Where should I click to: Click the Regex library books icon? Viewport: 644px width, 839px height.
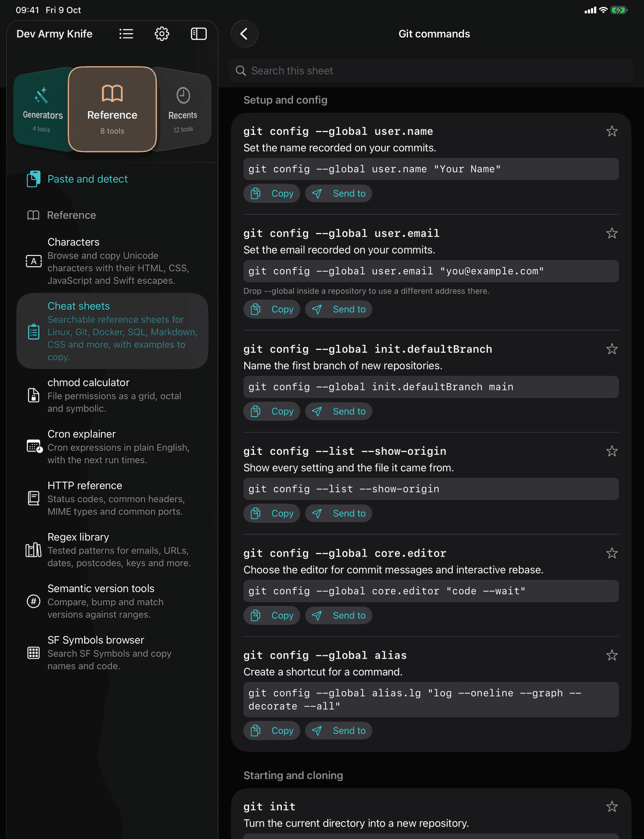(33, 550)
